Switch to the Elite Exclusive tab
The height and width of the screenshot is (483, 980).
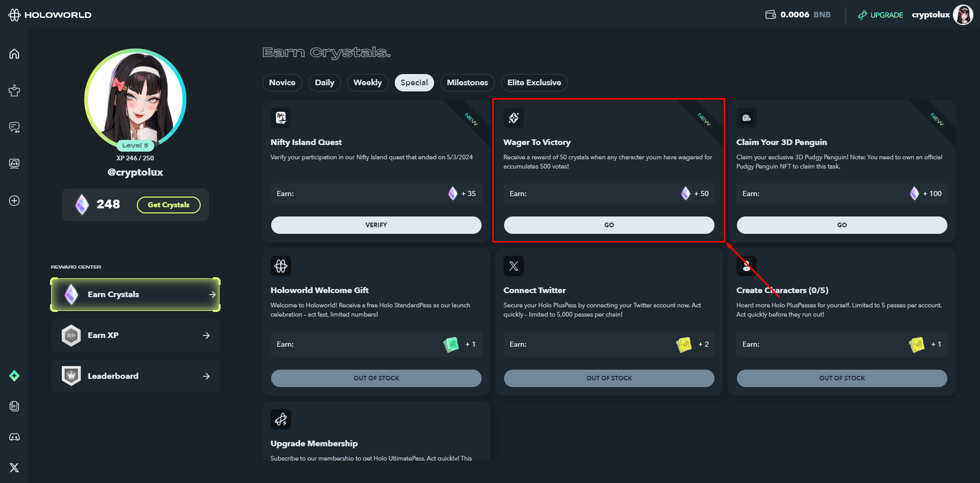coord(534,83)
